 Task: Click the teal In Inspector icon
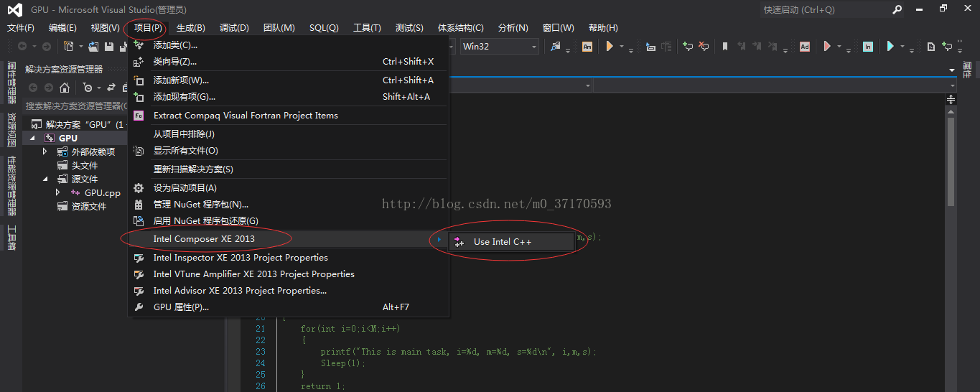point(868,46)
